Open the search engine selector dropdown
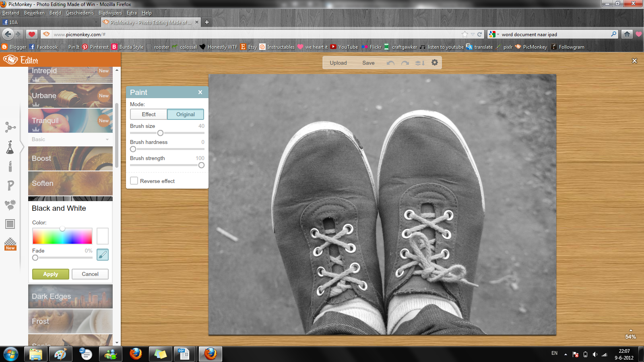Viewport: 644px width, 362px height. 494,34
